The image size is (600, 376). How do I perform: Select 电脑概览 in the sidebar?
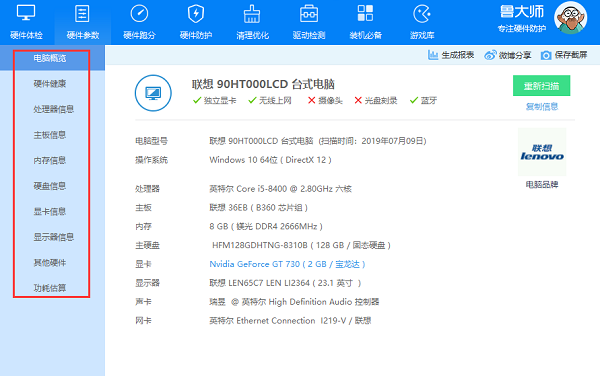click(x=50, y=58)
